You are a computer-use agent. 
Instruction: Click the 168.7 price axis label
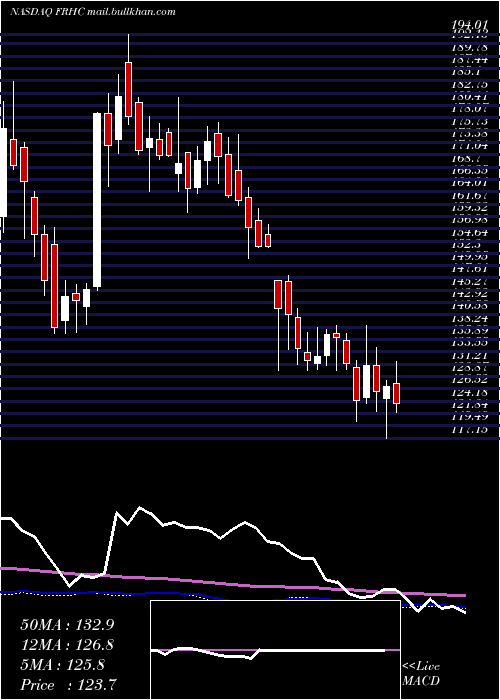pyautogui.click(x=465, y=158)
